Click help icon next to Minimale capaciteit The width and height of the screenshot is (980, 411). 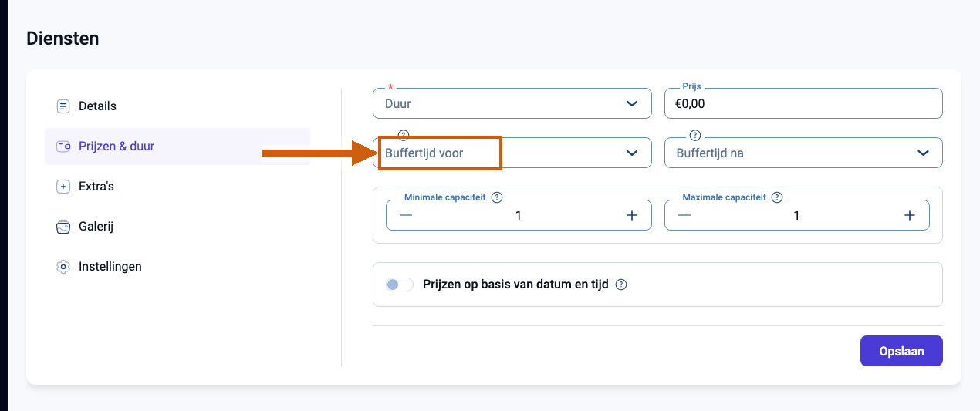pos(497,197)
